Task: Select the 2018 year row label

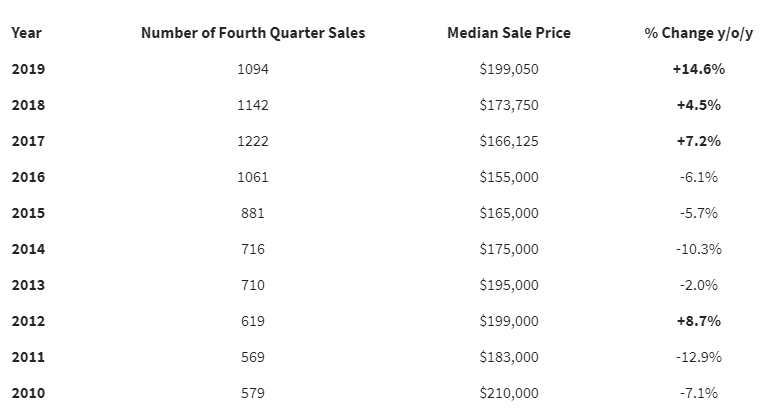Action: pos(28,105)
